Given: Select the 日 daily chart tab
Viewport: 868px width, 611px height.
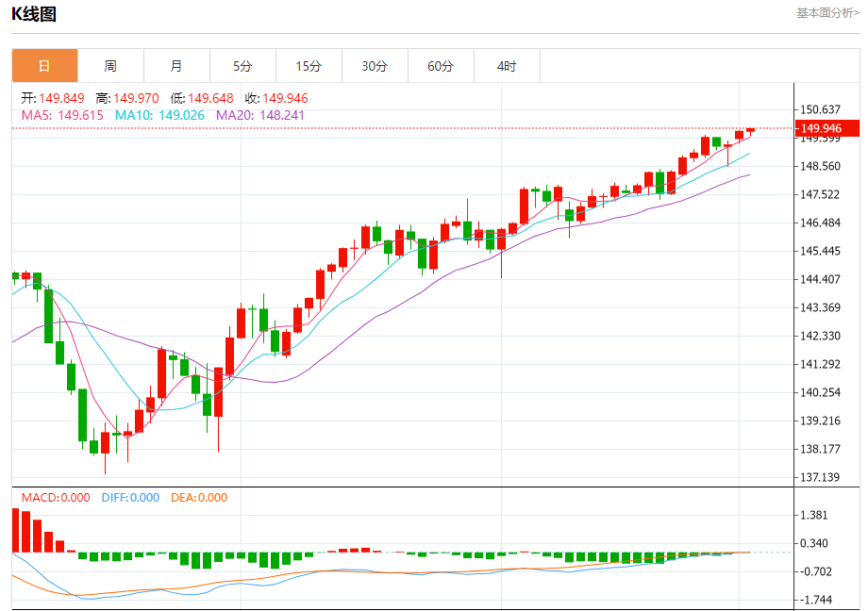Looking at the screenshot, I should (45, 66).
